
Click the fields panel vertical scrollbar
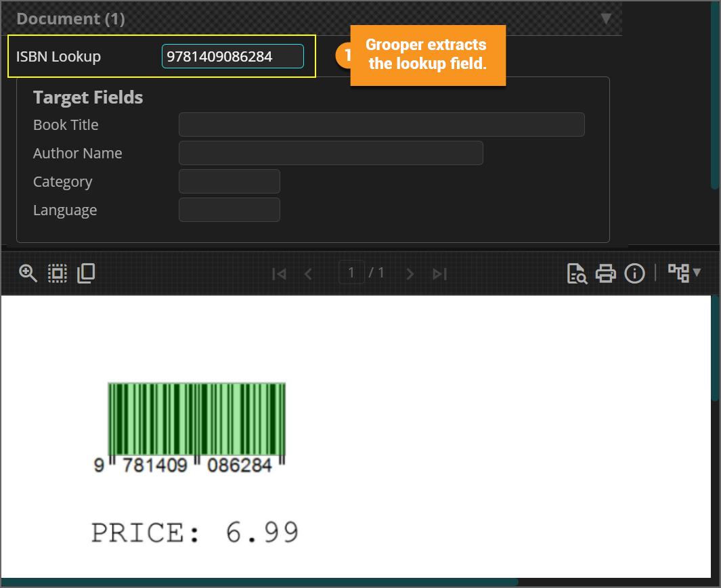715,95
